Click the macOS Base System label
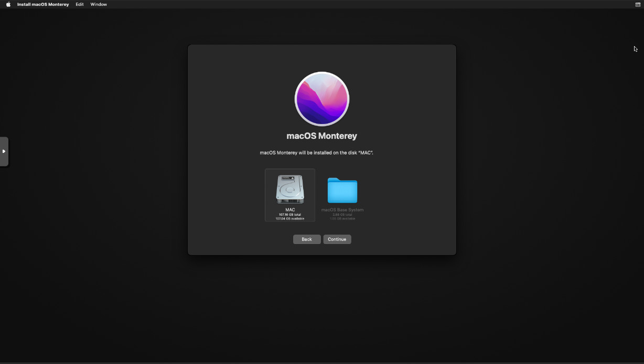Image resolution: width=644 pixels, height=364 pixels. point(342,210)
